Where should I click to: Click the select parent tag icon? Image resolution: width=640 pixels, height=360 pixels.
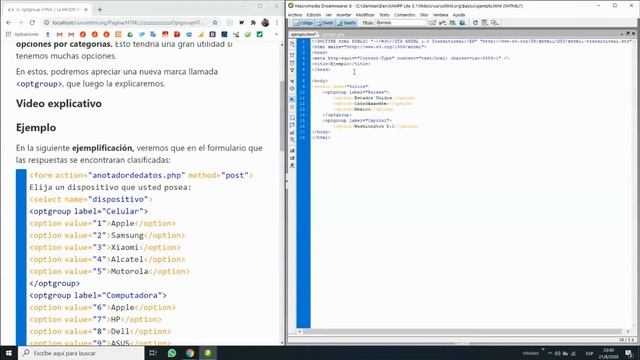pos(292,81)
